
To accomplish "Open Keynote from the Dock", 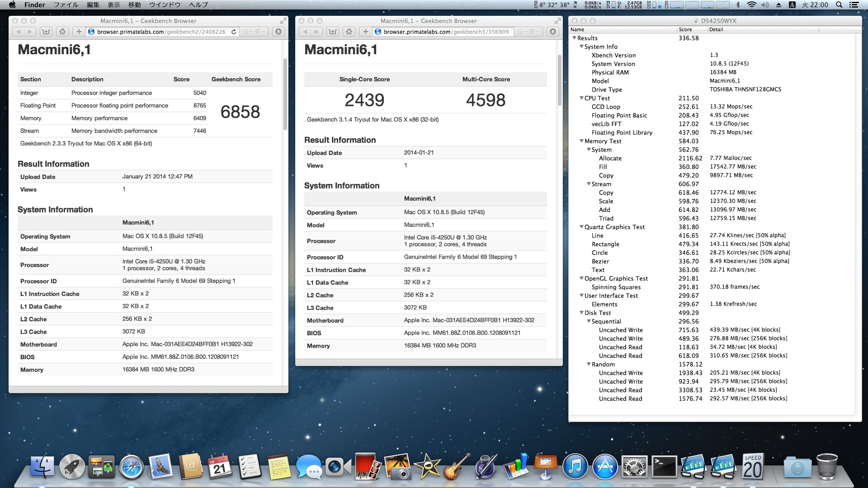I will pyautogui.click(x=546, y=466).
